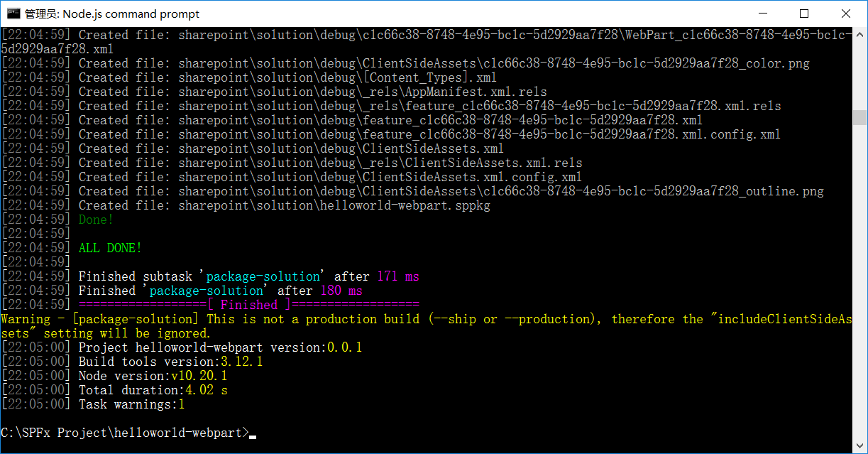Click the vertical scrollbar thumb
868x454 pixels.
[860, 117]
